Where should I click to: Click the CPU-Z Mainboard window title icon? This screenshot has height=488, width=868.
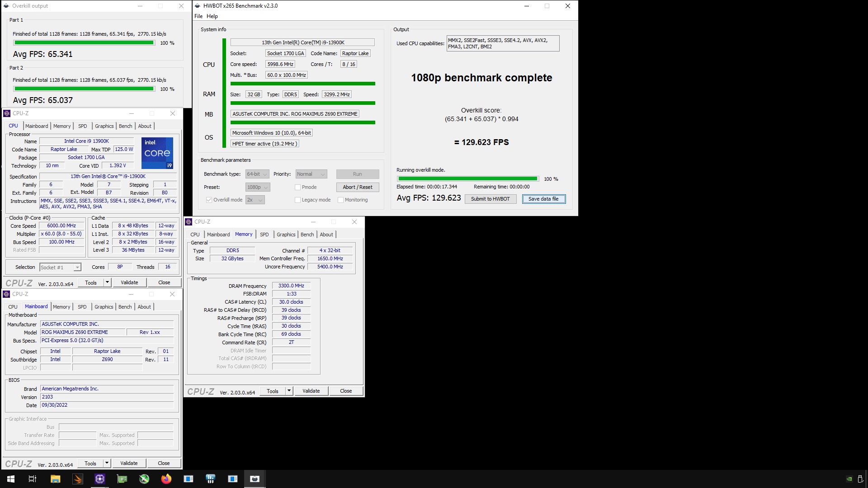click(7, 294)
